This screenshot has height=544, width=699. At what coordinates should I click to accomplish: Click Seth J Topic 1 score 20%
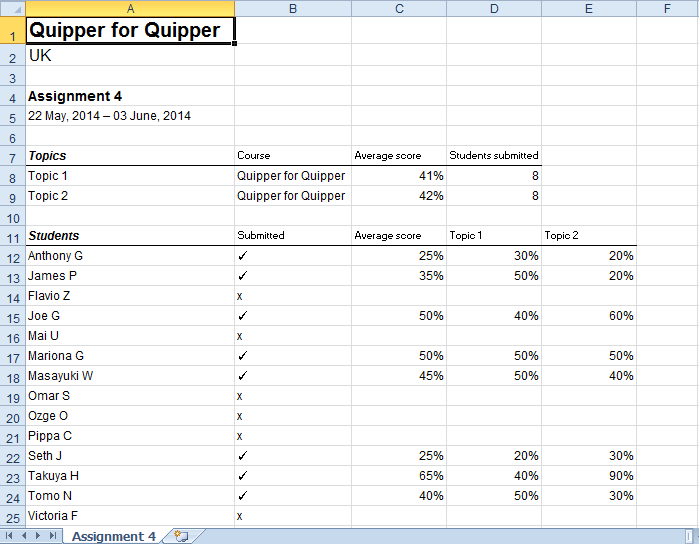click(494, 456)
